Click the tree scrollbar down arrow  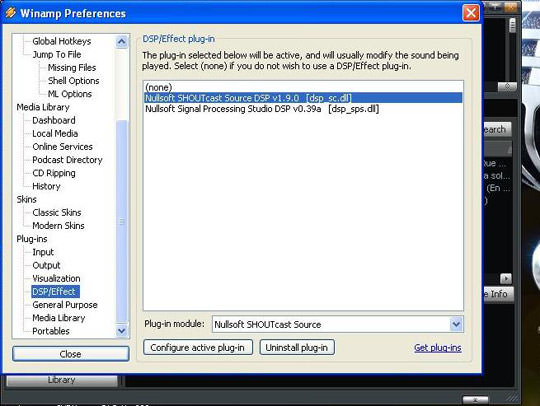click(x=121, y=331)
